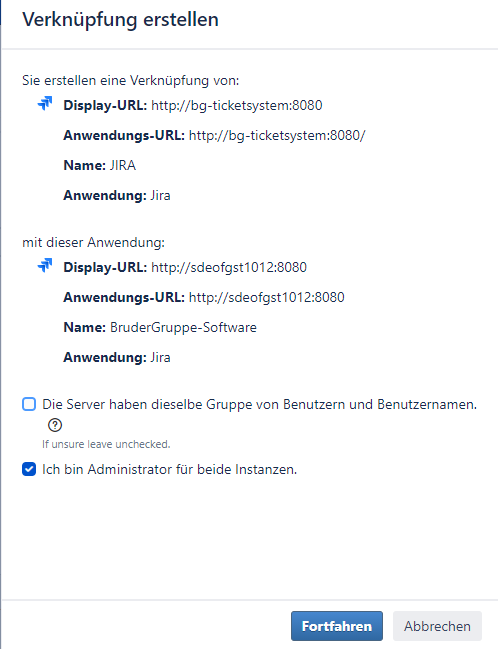This screenshot has height=649, width=498.
Task: Click the 'Name: JIRA' entry
Action: (99, 165)
